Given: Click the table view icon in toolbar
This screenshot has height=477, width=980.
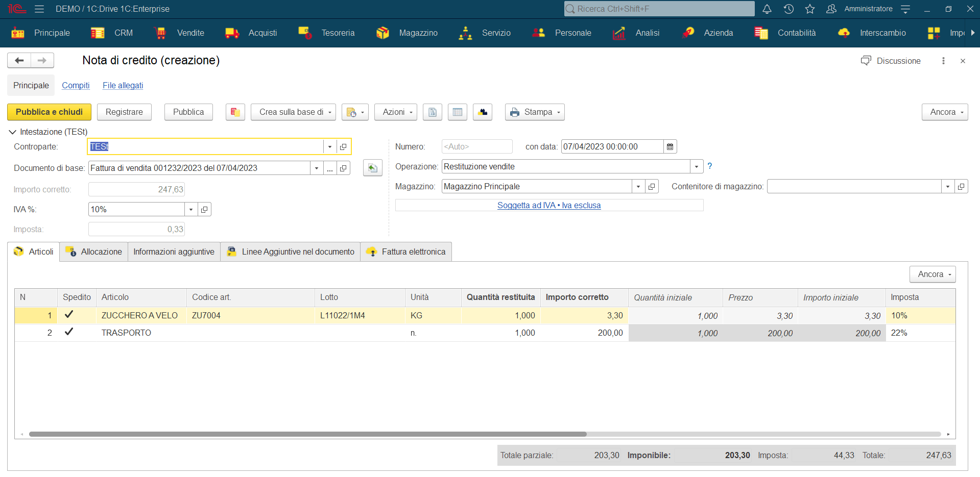Looking at the screenshot, I should tap(458, 112).
